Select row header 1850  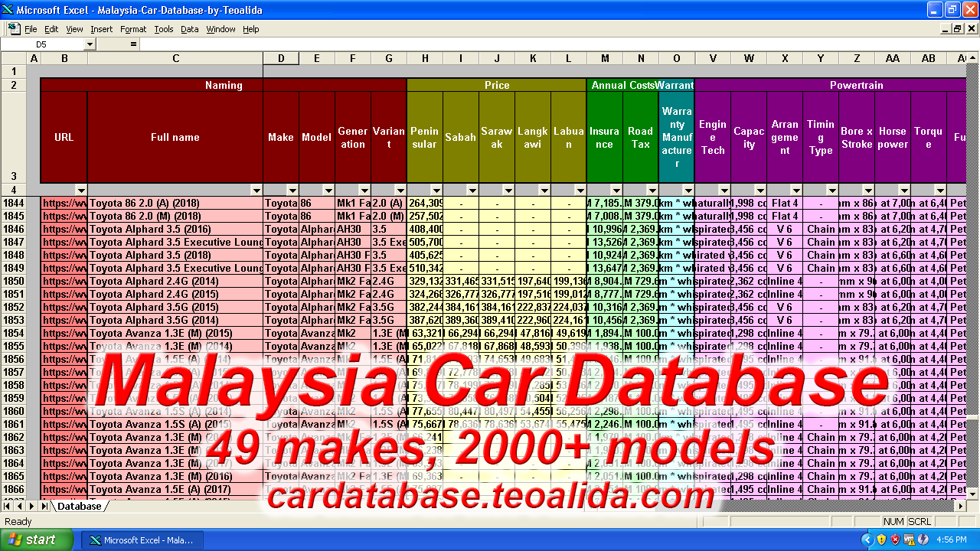13,281
